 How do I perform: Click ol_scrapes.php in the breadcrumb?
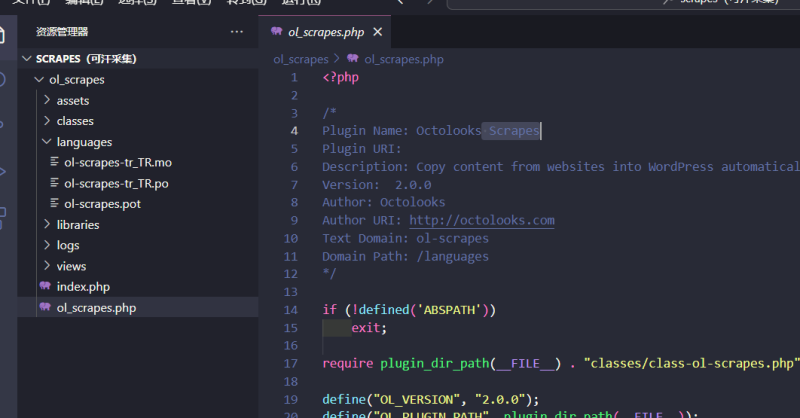click(404, 59)
